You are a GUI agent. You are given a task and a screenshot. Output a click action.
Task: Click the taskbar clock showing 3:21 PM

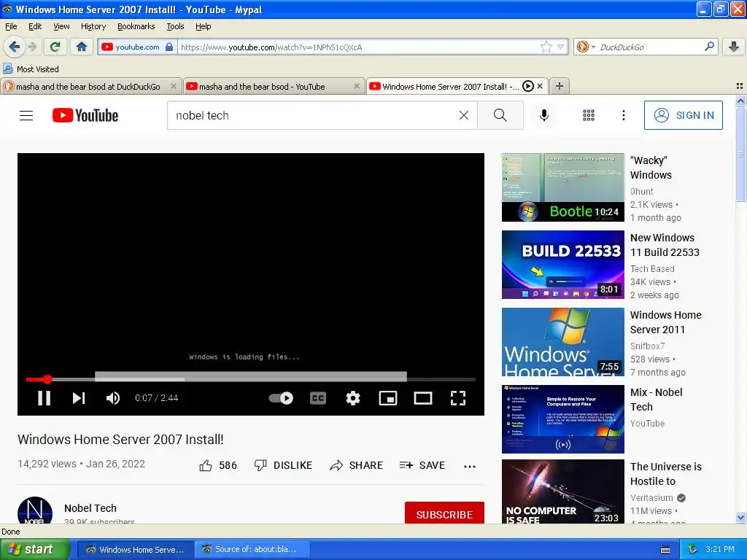720,549
